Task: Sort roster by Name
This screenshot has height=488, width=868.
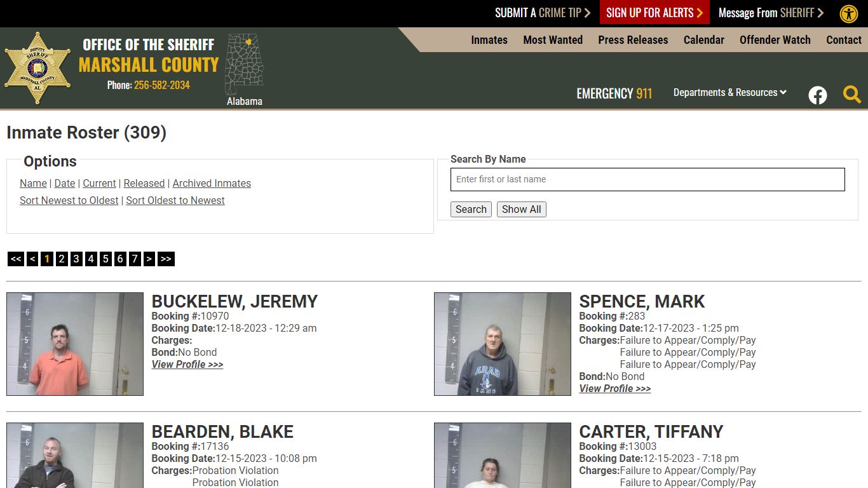Action: 33,183
